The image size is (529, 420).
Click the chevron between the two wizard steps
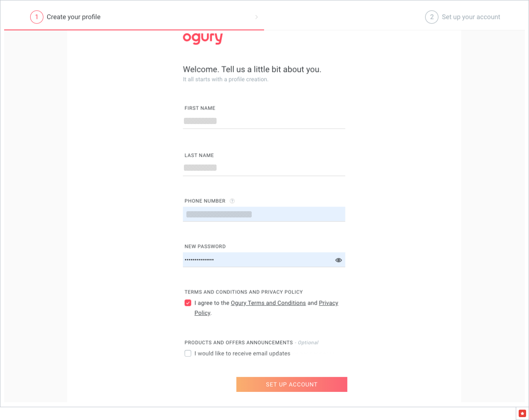[x=257, y=17]
